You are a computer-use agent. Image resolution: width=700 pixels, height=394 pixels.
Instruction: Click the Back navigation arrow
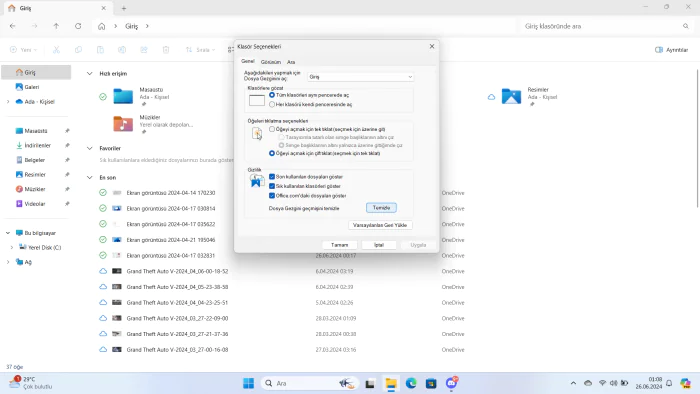coord(12,26)
